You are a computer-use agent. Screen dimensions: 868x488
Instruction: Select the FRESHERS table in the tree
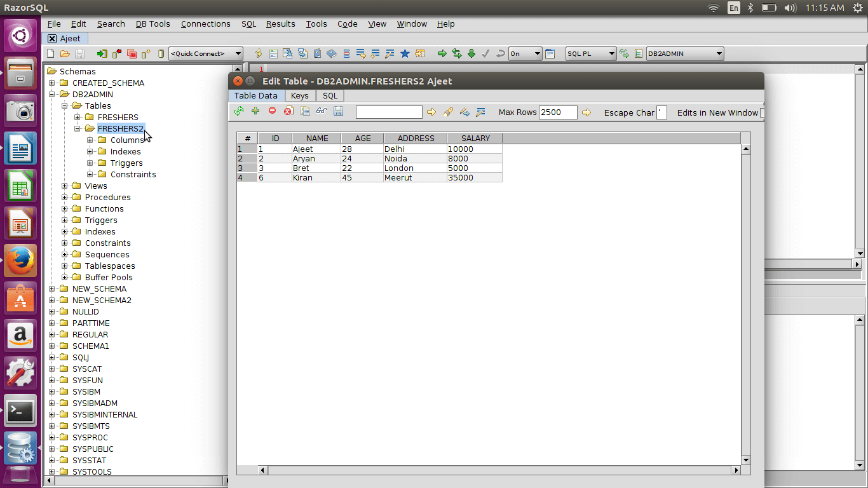coord(118,118)
